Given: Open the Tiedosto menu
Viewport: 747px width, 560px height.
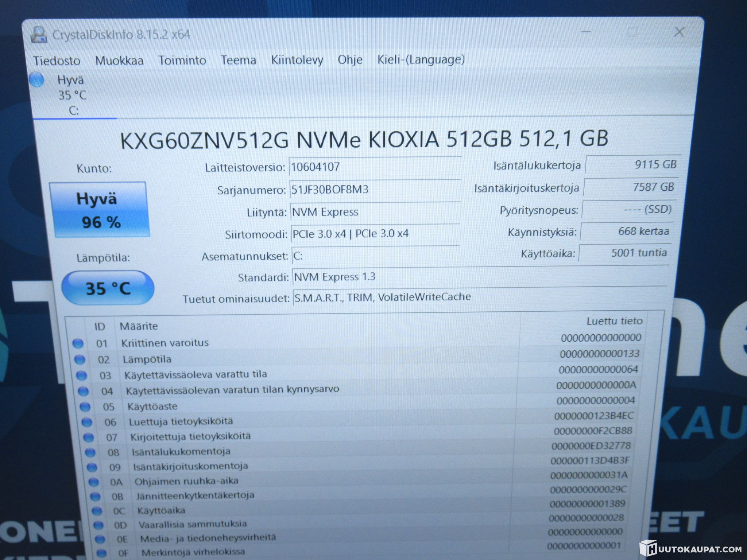Looking at the screenshot, I should (57, 61).
